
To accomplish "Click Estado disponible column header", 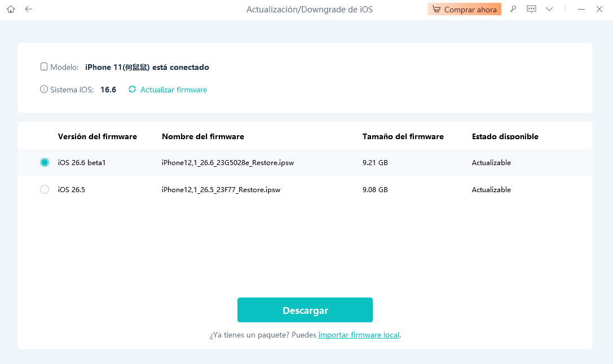I will pyautogui.click(x=505, y=136).
